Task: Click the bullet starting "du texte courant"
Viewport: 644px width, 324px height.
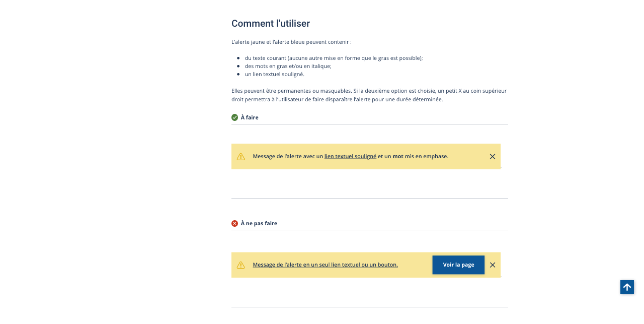Action: click(334, 58)
